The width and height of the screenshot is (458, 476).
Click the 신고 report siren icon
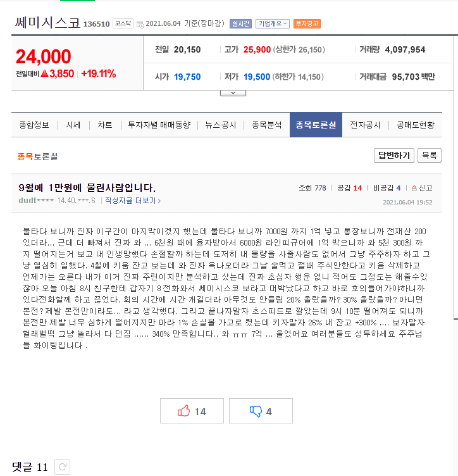[414, 188]
